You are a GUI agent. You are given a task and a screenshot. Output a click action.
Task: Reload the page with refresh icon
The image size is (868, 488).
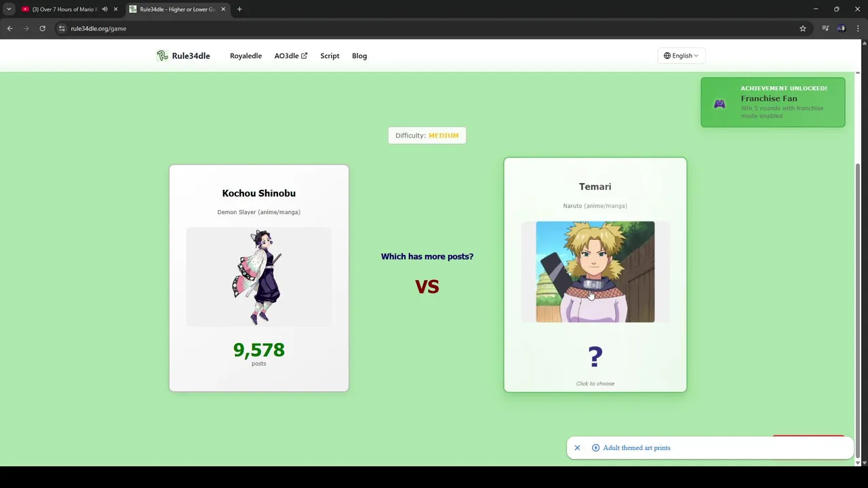[x=42, y=28]
